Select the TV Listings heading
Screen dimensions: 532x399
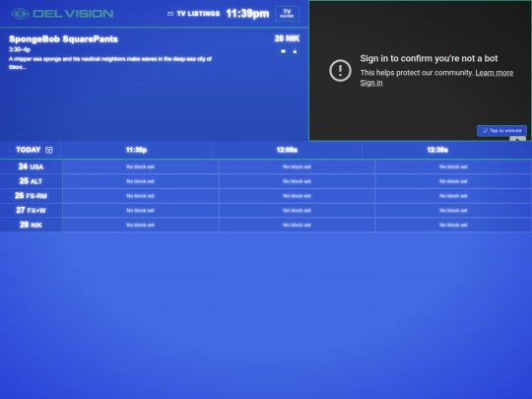point(198,14)
